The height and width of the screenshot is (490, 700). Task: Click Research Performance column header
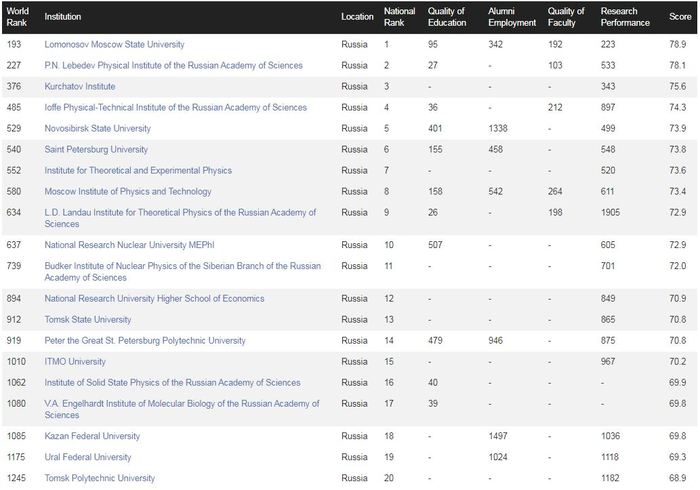pos(625,17)
